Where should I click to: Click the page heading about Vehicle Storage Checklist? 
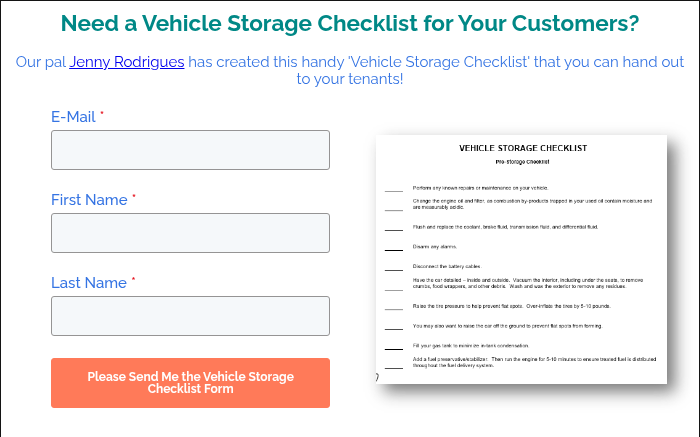(x=350, y=23)
